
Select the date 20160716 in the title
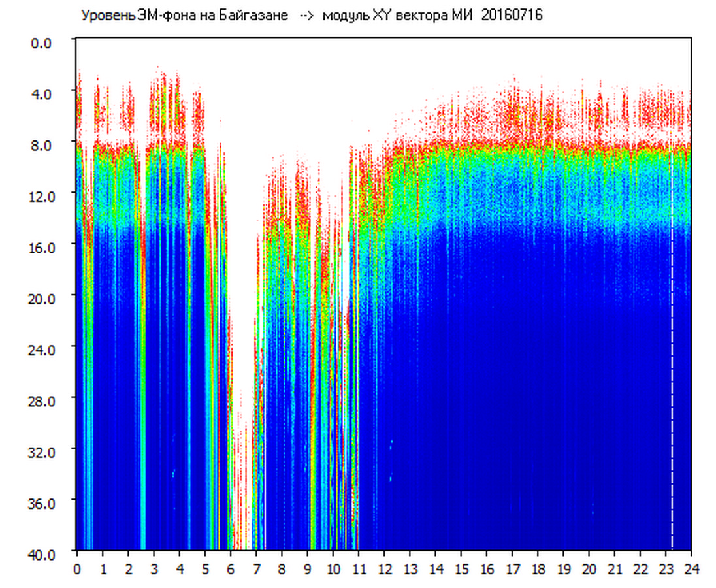click(512, 16)
